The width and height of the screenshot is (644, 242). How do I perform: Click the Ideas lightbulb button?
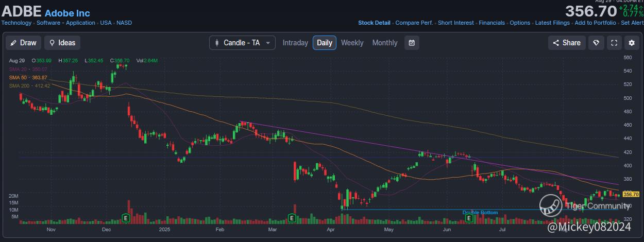(62, 43)
